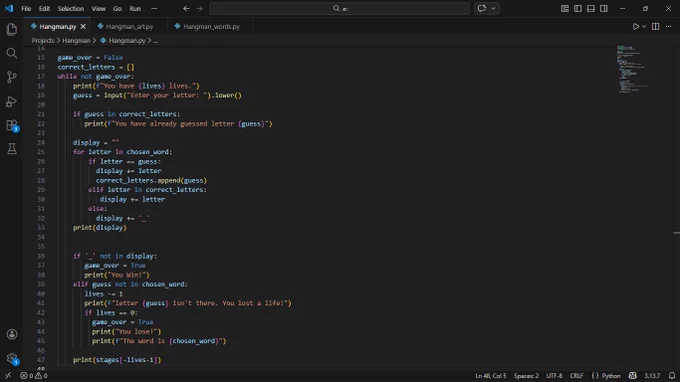
Task: Open the View menu
Action: (x=98, y=8)
